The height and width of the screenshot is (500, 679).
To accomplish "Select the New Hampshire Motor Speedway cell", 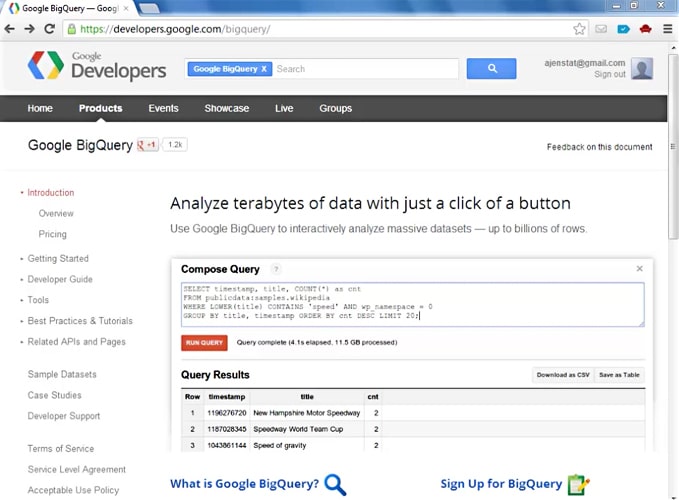I will [307, 413].
